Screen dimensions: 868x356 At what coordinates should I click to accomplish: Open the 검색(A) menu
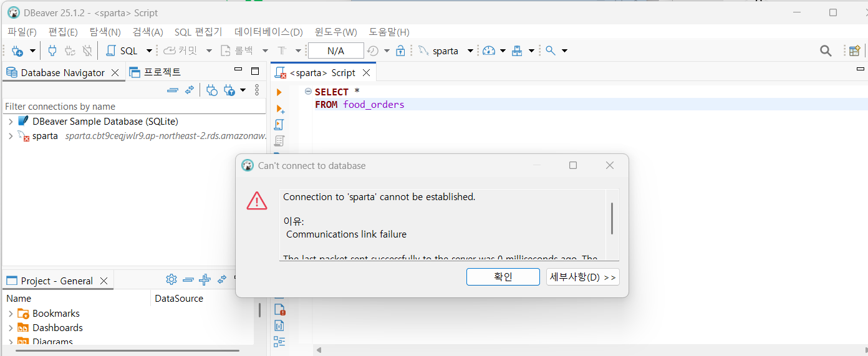(x=148, y=32)
